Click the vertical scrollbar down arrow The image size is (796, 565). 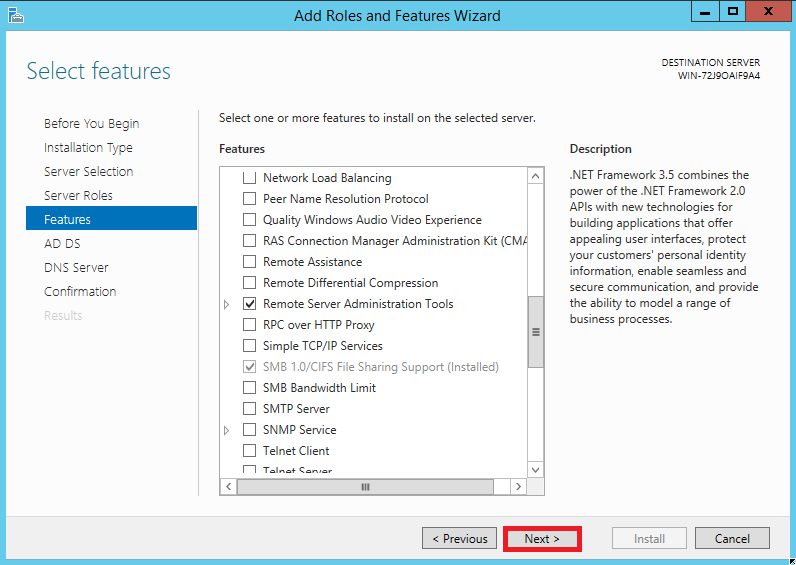(x=535, y=470)
